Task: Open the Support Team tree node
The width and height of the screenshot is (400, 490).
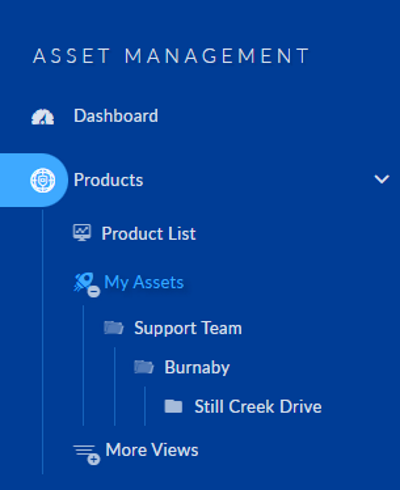Action: click(188, 328)
